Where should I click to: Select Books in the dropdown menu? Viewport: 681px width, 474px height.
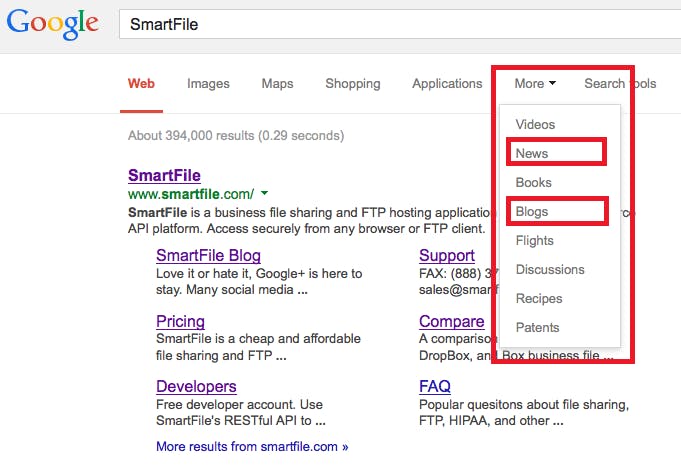[x=533, y=182]
